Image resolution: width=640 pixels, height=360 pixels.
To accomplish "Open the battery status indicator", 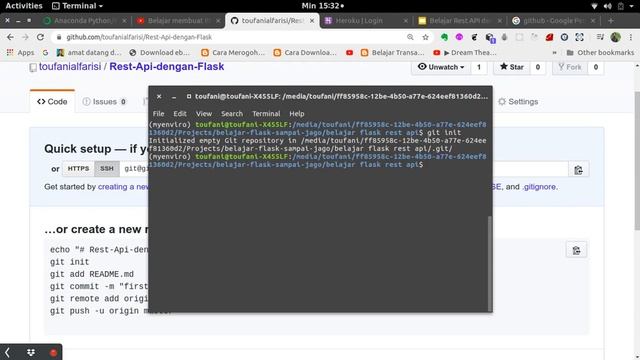I will (x=620, y=6).
